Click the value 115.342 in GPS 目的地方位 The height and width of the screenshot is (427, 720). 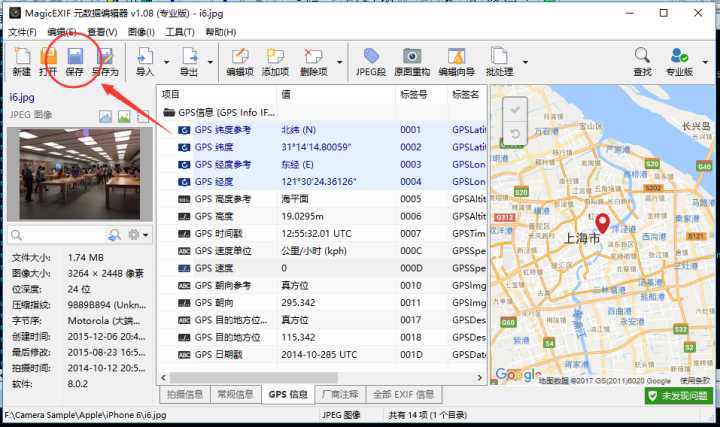298,337
